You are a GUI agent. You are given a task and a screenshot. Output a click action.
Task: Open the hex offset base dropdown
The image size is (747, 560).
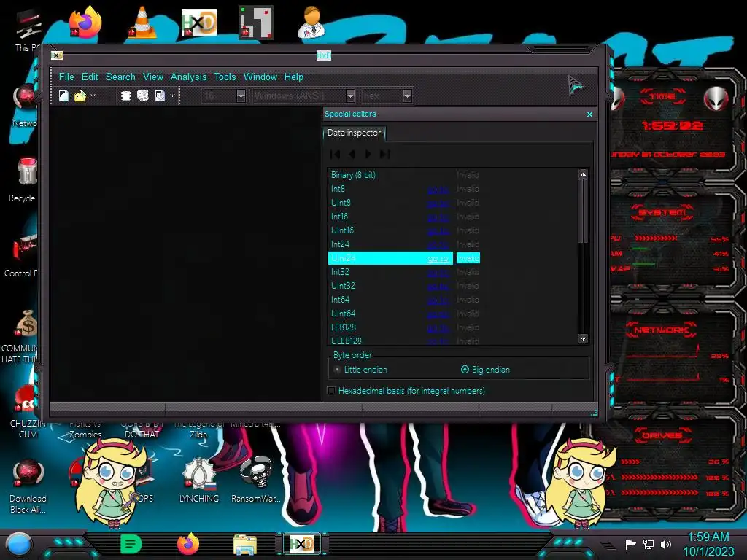coord(407,96)
